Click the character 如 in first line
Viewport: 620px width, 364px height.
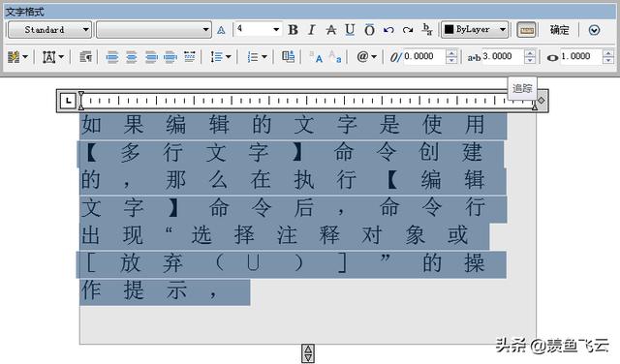(91, 124)
